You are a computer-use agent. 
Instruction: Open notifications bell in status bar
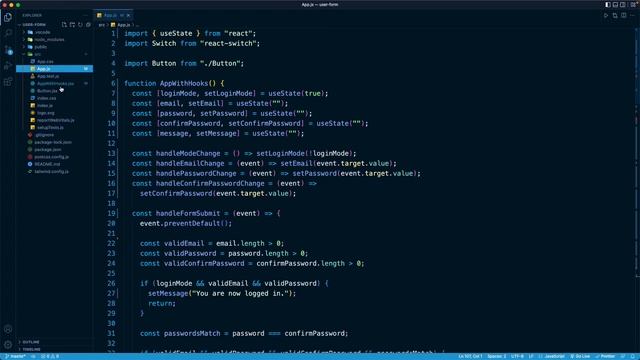633,356
